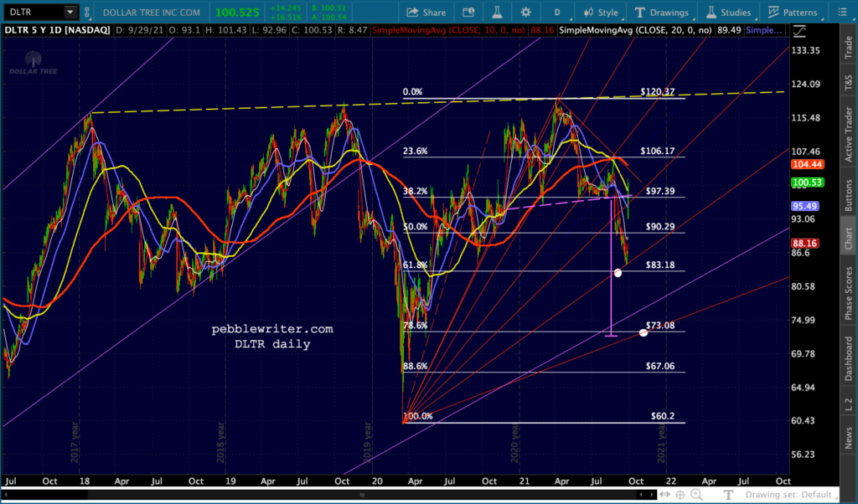Viewport: 858px width, 504px height.
Task: Click the expand time axis icon
Action: (664, 495)
